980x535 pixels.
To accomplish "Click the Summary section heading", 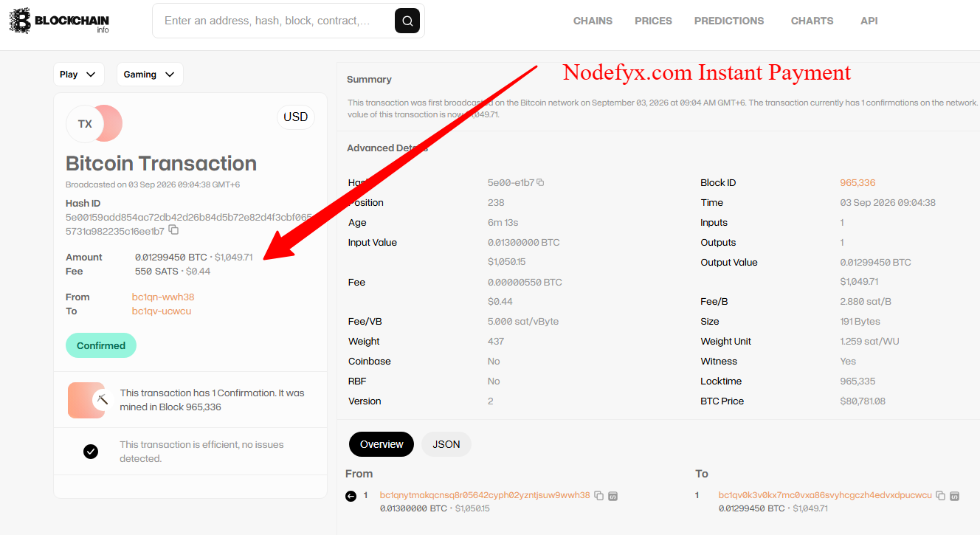I will click(369, 79).
